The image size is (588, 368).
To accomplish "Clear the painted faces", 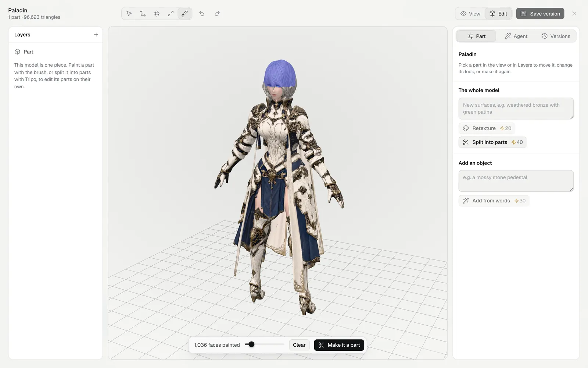I will tap(299, 345).
